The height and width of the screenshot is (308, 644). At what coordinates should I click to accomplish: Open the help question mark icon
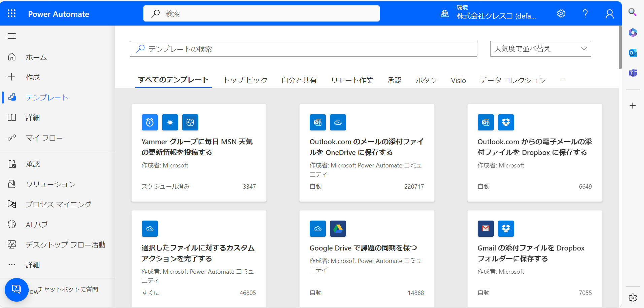point(585,13)
